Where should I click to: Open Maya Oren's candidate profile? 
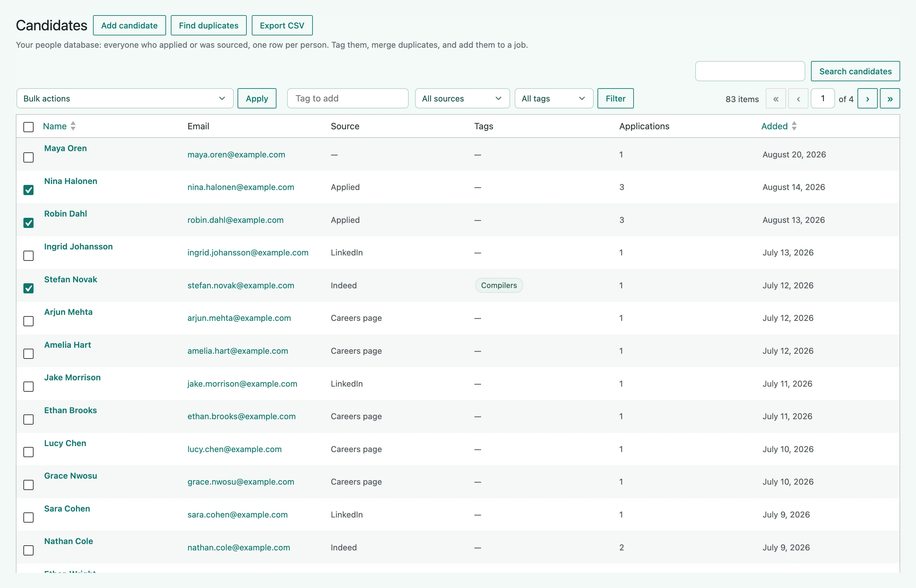tap(65, 148)
